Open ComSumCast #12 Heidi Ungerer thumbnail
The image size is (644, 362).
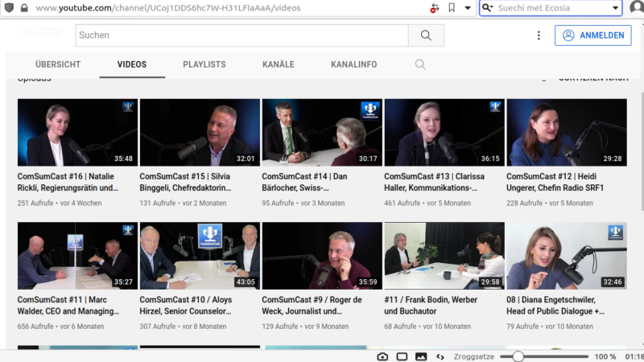[x=567, y=132]
